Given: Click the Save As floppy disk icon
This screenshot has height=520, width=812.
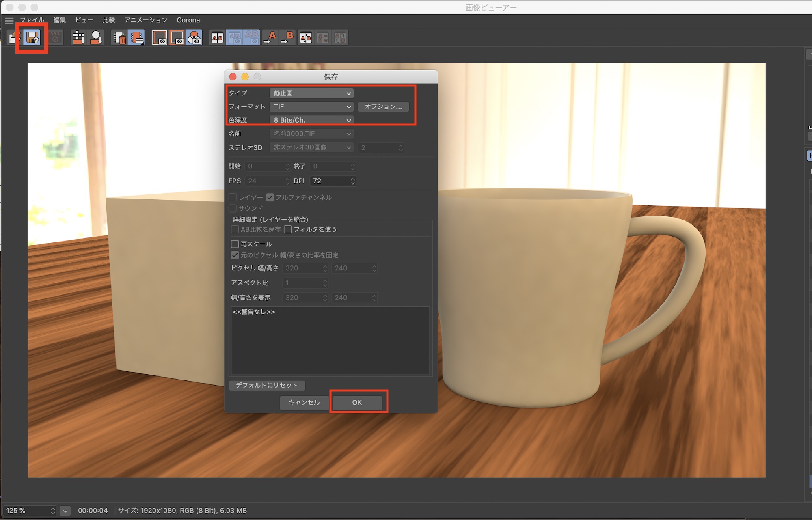Looking at the screenshot, I should click(x=32, y=38).
